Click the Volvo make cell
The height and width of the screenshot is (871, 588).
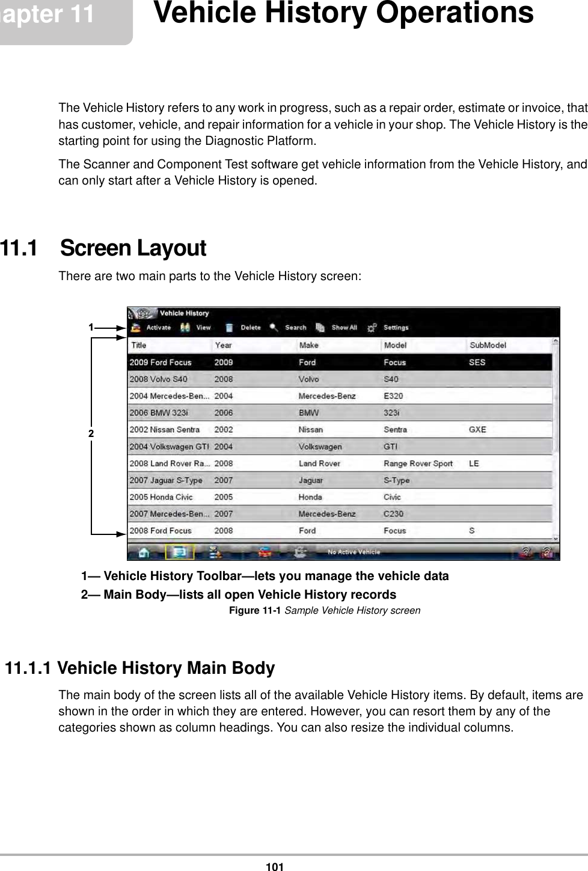click(309, 379)
